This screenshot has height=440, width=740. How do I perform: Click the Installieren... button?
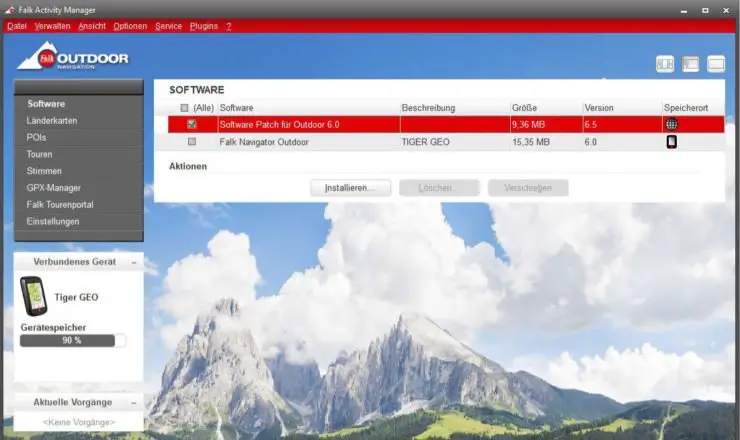[350, 188]
